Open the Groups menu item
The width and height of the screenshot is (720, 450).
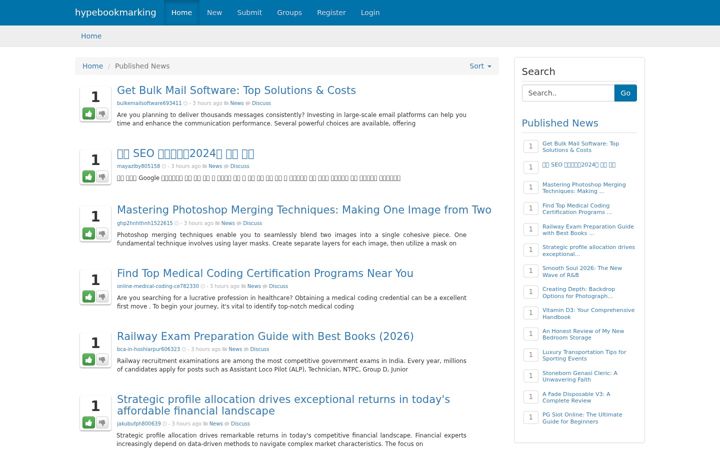tap(289, 12)
